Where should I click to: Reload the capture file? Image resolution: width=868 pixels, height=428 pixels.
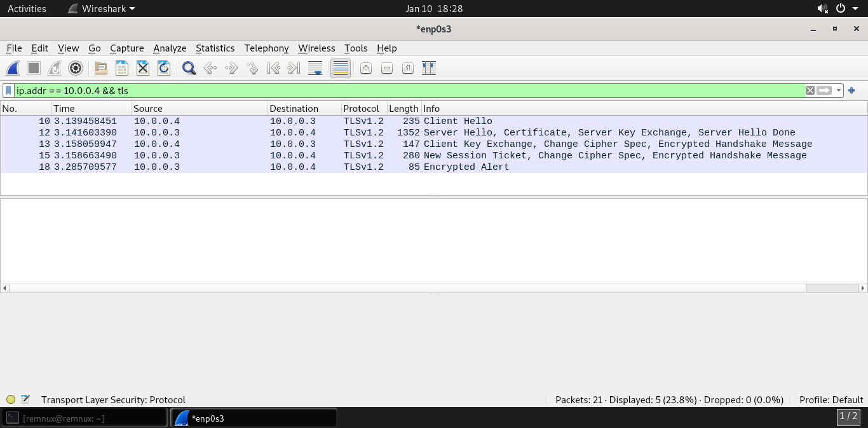coord(163,68)
